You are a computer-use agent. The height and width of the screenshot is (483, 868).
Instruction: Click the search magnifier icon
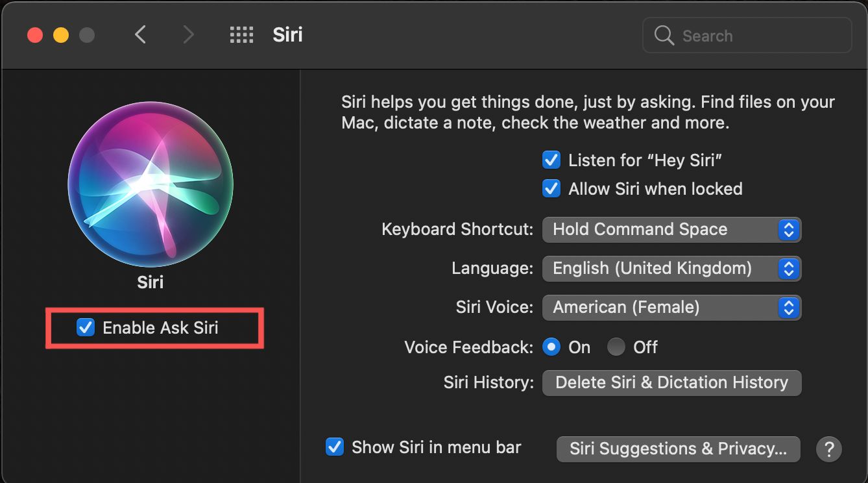click(664, 35)
